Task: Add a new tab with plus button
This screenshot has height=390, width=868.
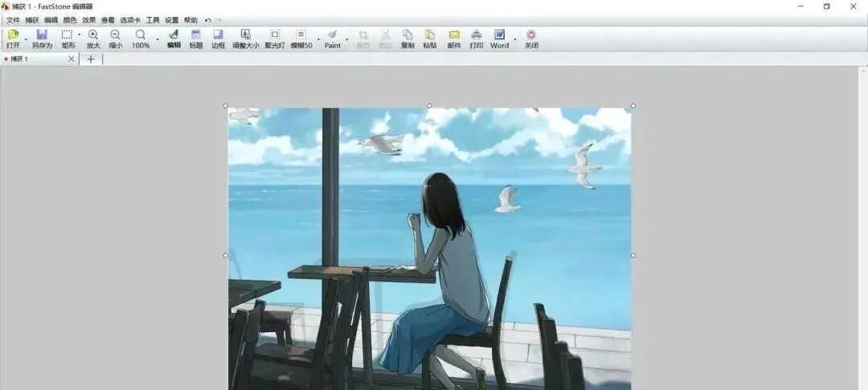Action: 91,59
